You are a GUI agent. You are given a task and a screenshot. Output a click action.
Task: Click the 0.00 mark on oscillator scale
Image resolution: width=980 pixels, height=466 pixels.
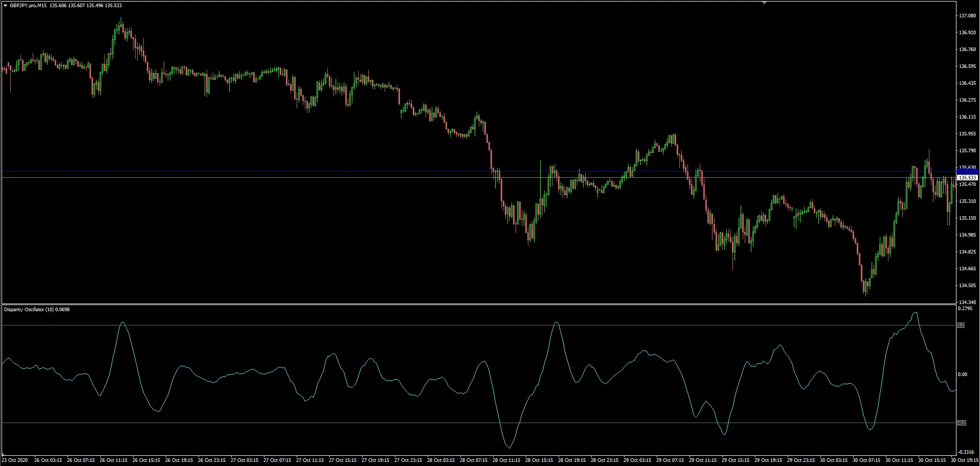pyautogui.click(x=963, y=375)
